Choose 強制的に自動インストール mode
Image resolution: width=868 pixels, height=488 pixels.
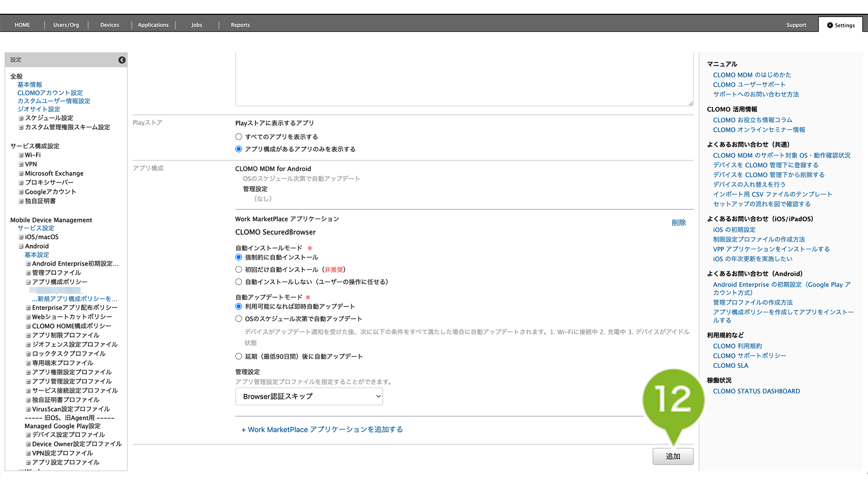coord(239,257)
